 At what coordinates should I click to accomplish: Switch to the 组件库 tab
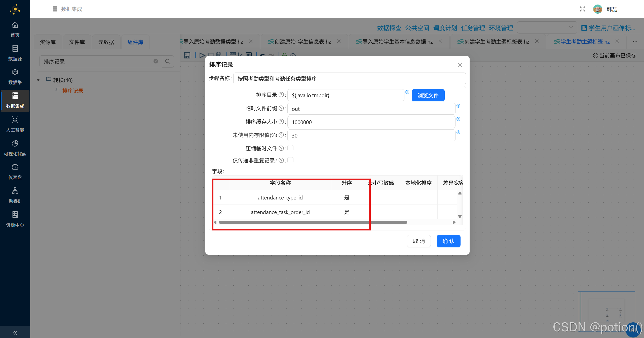click(135, 42)
